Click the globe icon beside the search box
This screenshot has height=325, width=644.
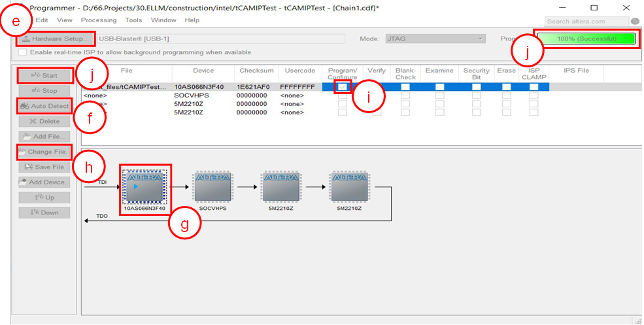pos(635,22)
